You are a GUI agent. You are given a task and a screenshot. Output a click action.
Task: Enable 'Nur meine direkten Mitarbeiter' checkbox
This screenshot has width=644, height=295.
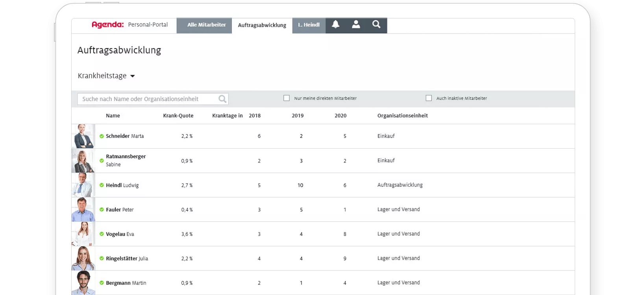point(287,98)
